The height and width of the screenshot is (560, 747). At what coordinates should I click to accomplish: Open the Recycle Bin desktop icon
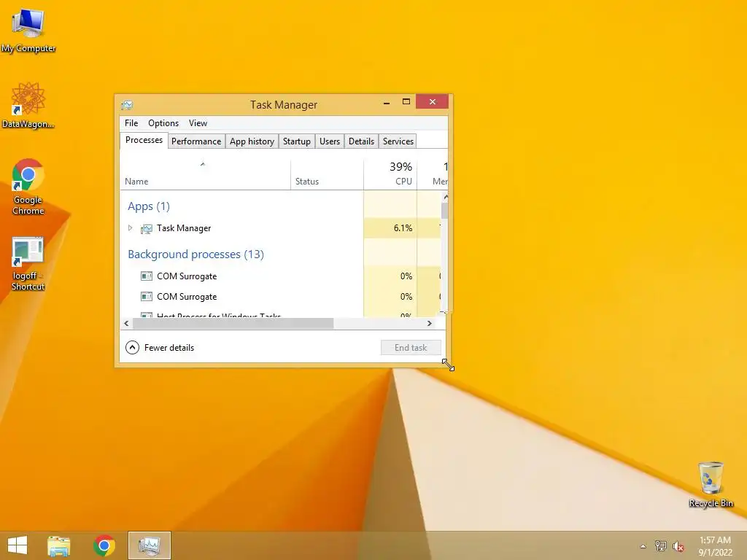(711, 484)
